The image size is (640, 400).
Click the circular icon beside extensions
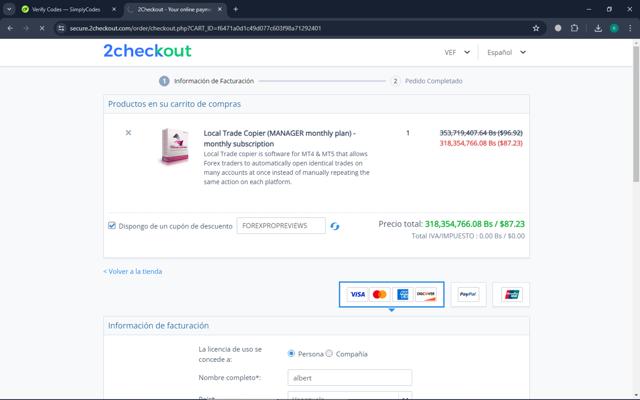(x=558, y=28)
